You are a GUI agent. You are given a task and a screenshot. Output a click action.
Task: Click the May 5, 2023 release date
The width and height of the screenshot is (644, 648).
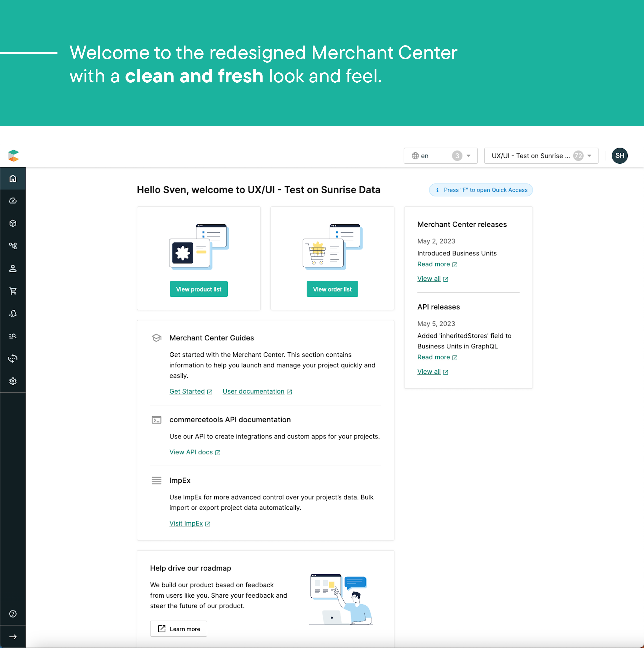[x=436, y=324]
